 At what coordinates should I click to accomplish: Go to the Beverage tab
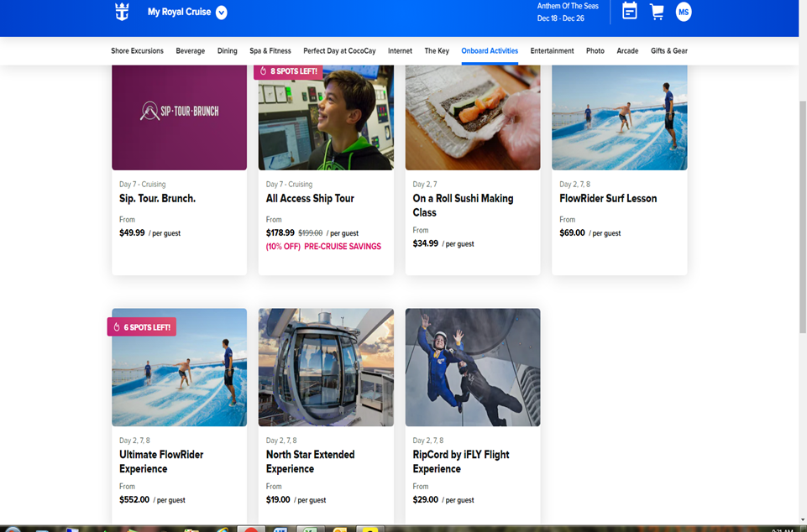(x=191, y=51)
